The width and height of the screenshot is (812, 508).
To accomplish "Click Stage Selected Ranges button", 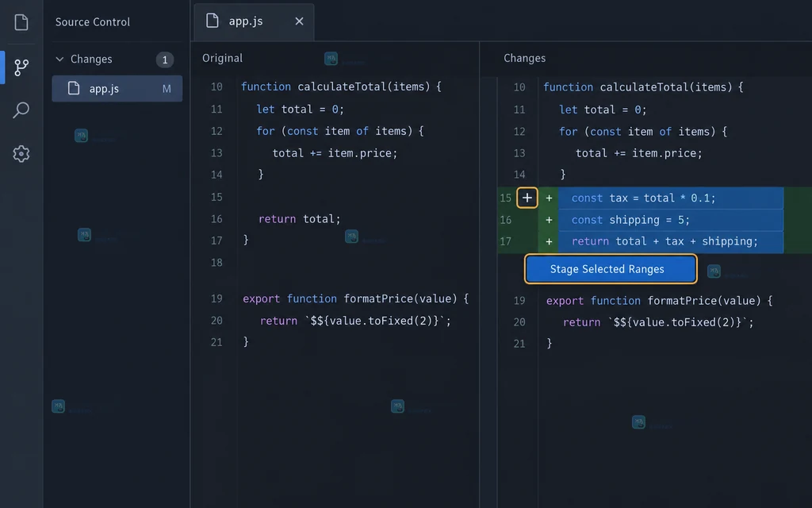I will pyautogui.click(x=611, y=269).
